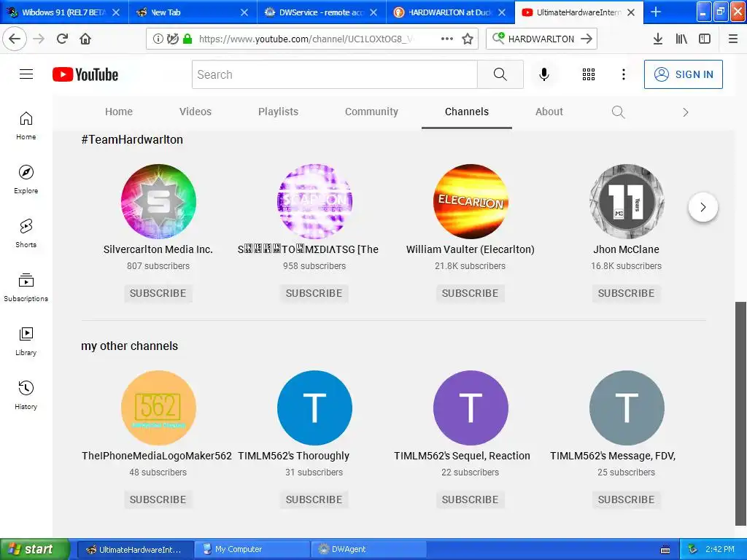This screenshot has height=560, width=747.
Task: Open the Windows start menu
Action: pos(35,549)
